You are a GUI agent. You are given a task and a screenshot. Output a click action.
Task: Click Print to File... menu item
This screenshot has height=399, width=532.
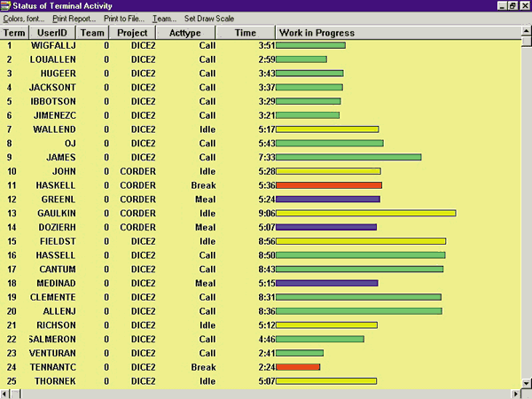124,19
